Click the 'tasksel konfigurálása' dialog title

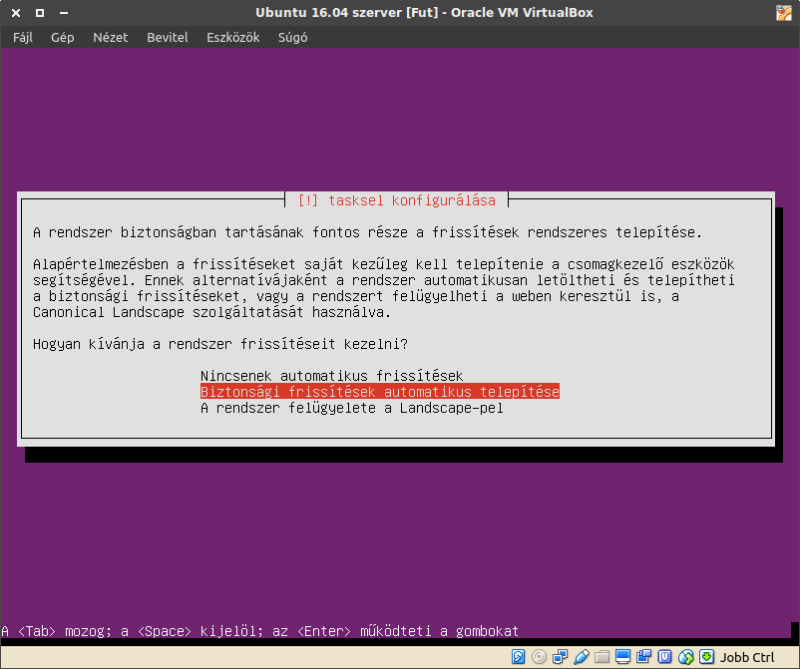396,201
